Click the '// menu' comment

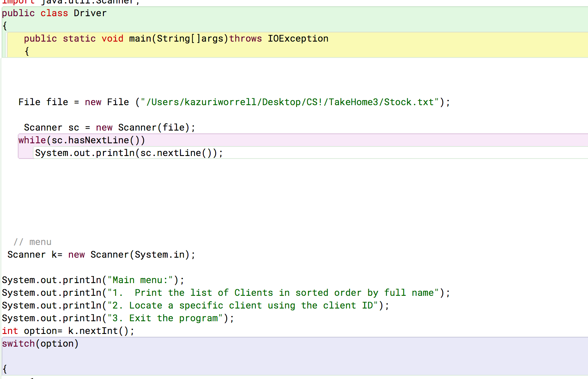pos(32,242)
